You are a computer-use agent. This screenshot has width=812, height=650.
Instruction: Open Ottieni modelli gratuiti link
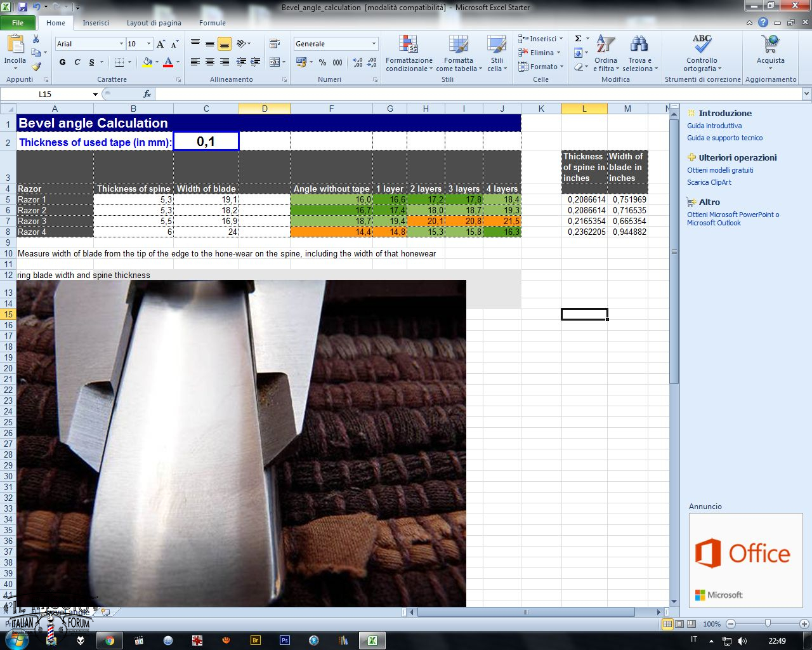(720, 170)
